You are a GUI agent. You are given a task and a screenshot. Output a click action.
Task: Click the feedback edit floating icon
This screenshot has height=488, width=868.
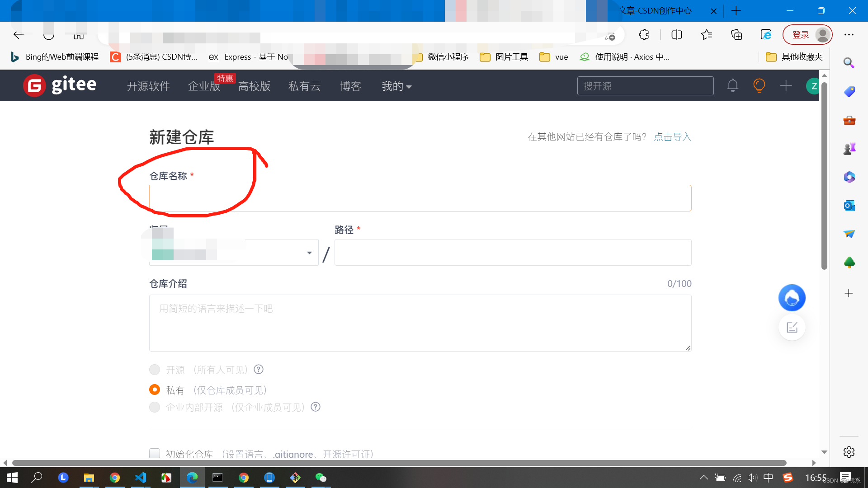point(792,328)
